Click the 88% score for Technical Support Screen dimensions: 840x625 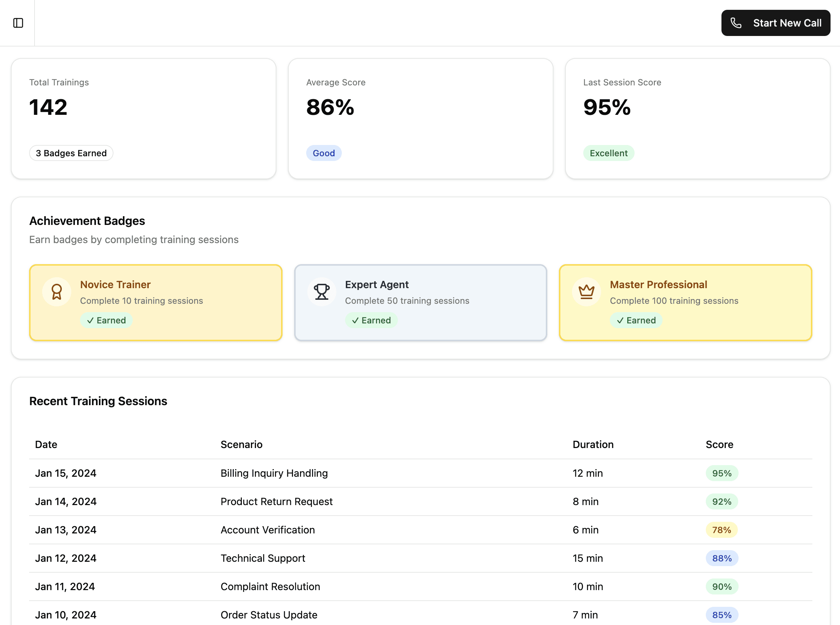[x=722, y=559]
